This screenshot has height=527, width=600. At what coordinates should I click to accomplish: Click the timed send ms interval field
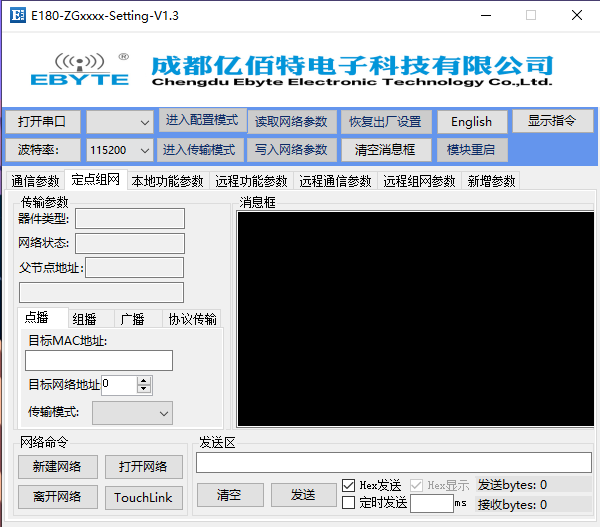point(432,503)
